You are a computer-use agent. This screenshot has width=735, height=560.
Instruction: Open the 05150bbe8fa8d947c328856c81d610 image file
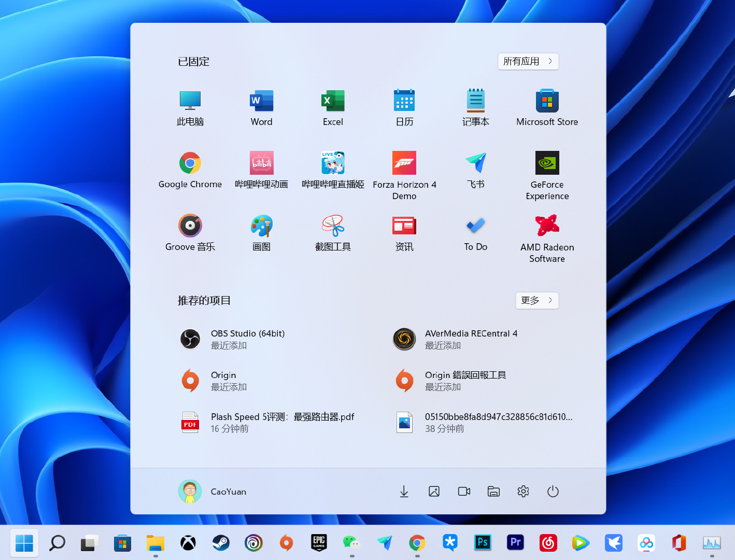484,423
